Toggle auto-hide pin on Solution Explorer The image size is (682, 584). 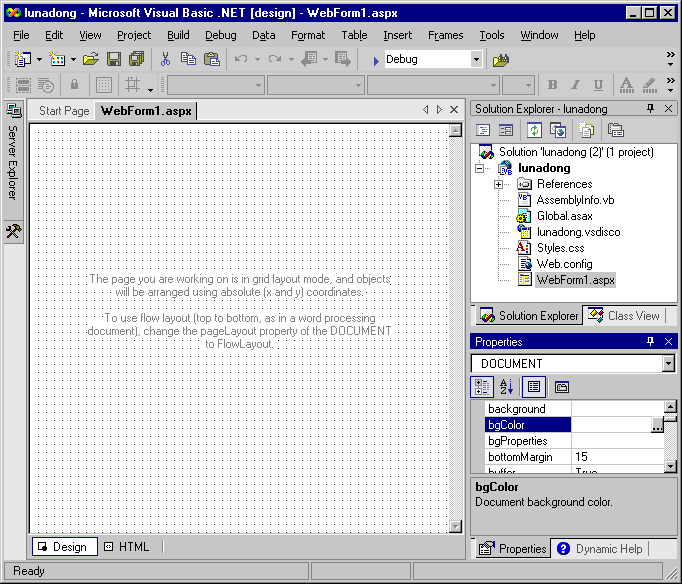[650, 108]
